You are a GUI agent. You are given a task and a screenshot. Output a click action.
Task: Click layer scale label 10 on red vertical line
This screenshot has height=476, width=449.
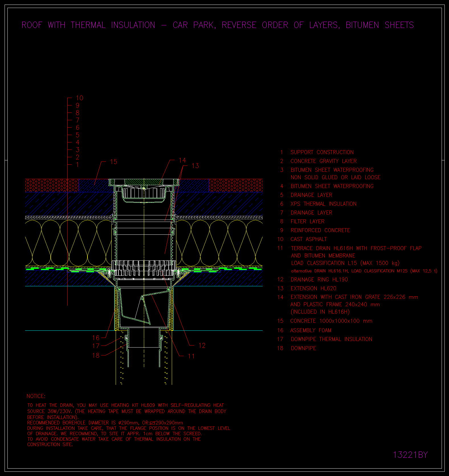pyautogui.click(x=79, y=98)
